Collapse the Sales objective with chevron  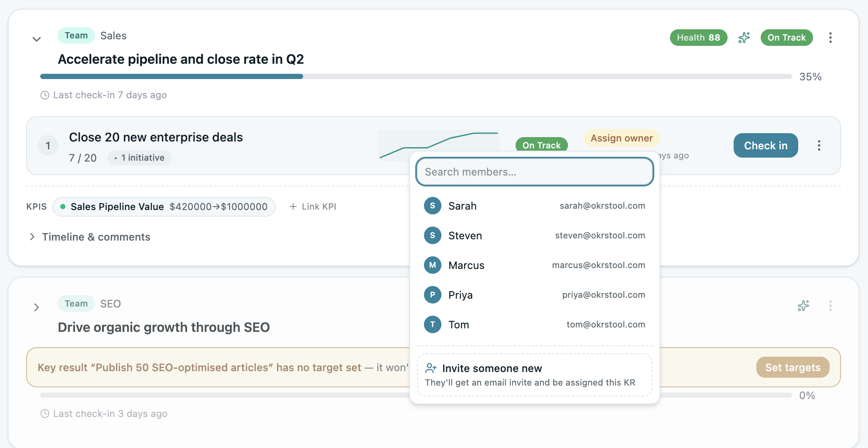tap(37, 38)
